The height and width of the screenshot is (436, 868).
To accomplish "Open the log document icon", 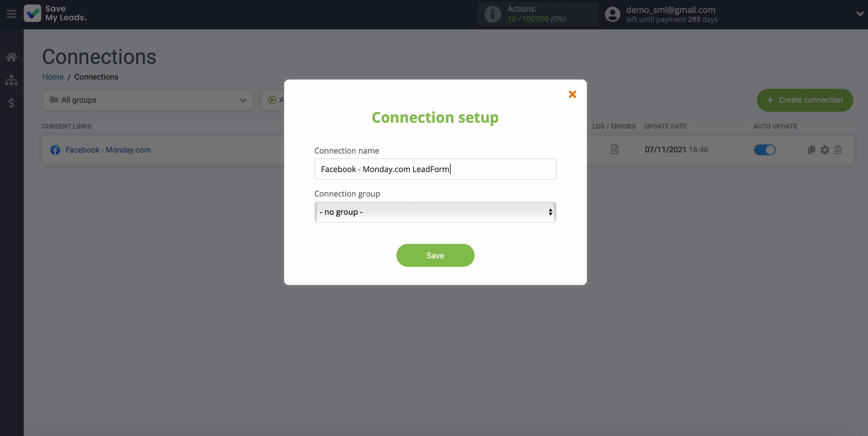I will pyautogui.click(x=614, y=150).
